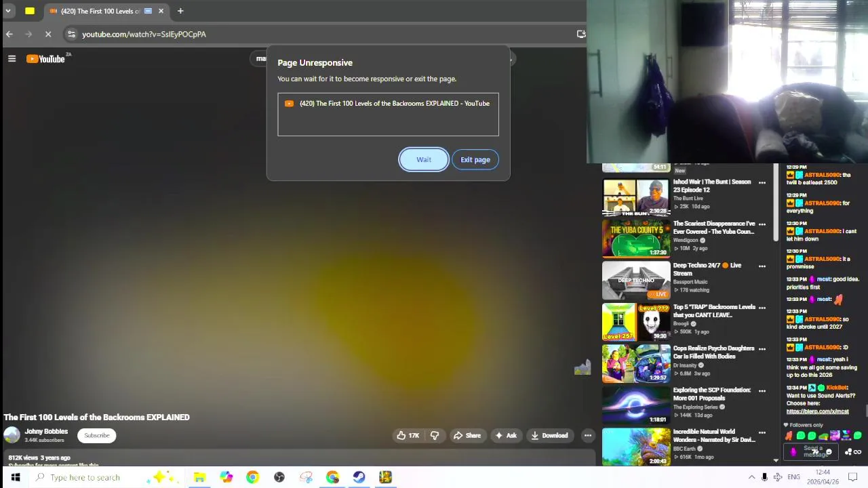
Task: Open Windows Start menu
Action: (x=15, y=477)
